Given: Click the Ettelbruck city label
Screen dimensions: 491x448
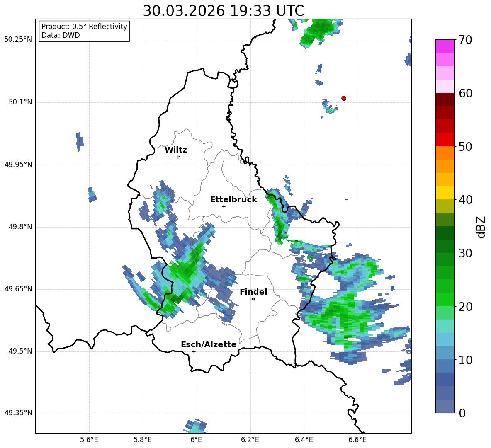Looking at the screenshot, I should pyautogui.click(x=233, y=200).
